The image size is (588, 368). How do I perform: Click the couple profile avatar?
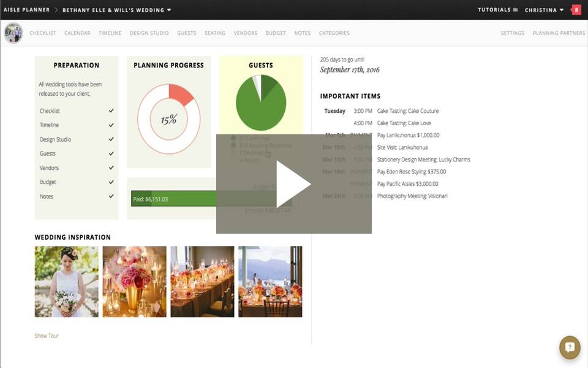[x=13, y=33]
